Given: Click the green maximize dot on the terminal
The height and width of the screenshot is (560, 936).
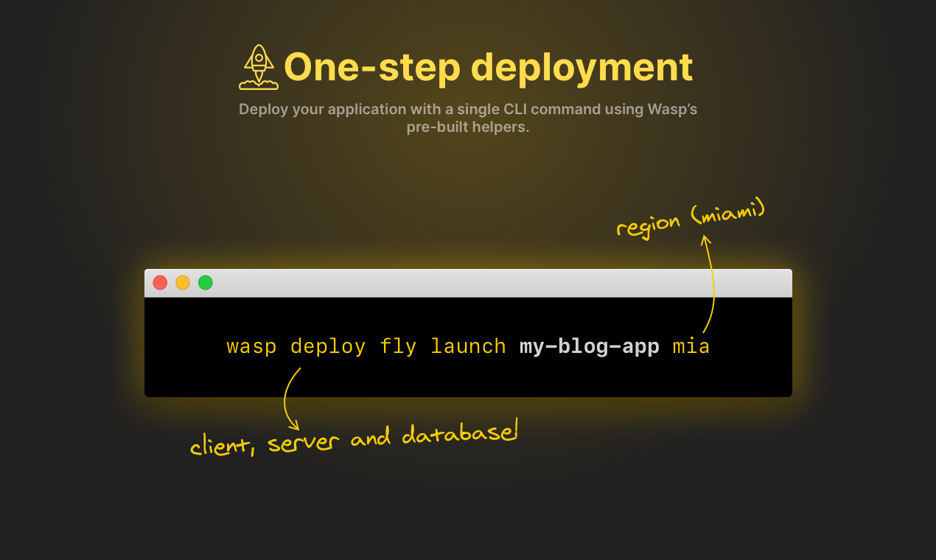Looking at the screenshot, I should pyautogui.click(x=206, y=282).
